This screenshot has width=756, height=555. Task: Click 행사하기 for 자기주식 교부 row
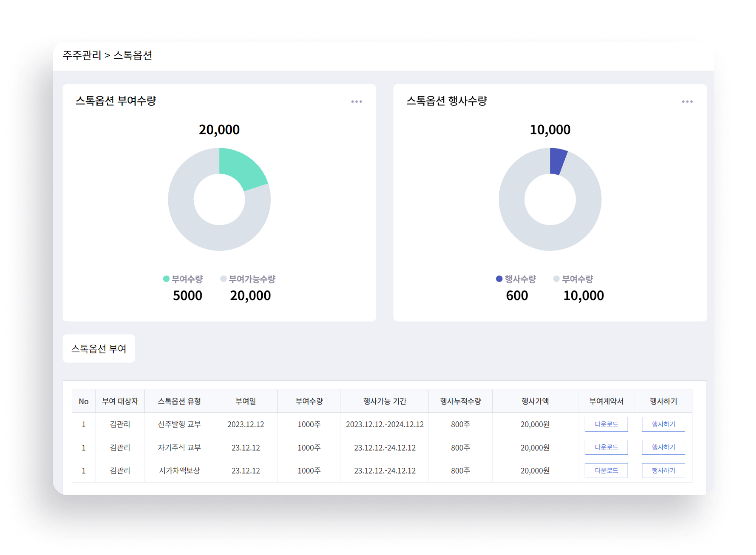coord(663,447)
